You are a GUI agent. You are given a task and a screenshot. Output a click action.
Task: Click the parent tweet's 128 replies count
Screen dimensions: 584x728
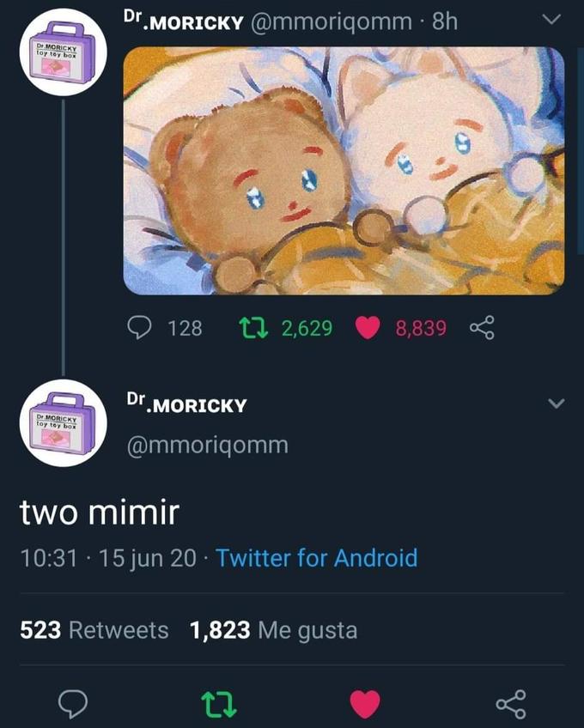[185, 327]
